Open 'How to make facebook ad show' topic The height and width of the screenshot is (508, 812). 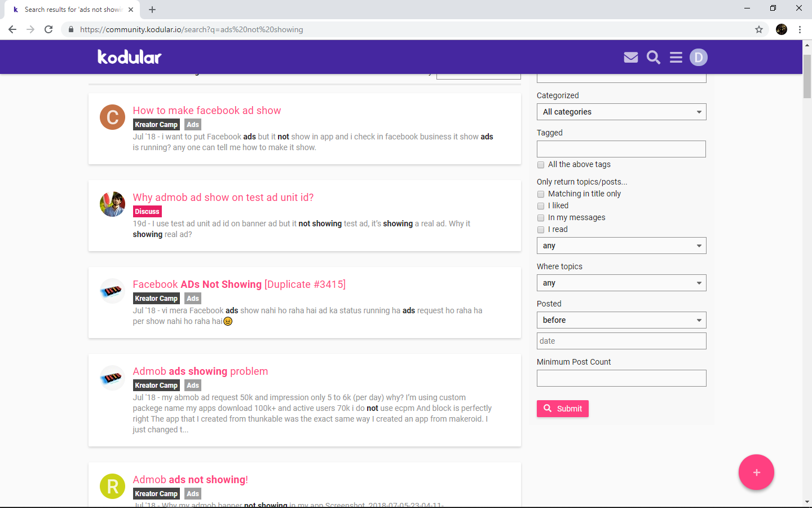pos(207,110)
